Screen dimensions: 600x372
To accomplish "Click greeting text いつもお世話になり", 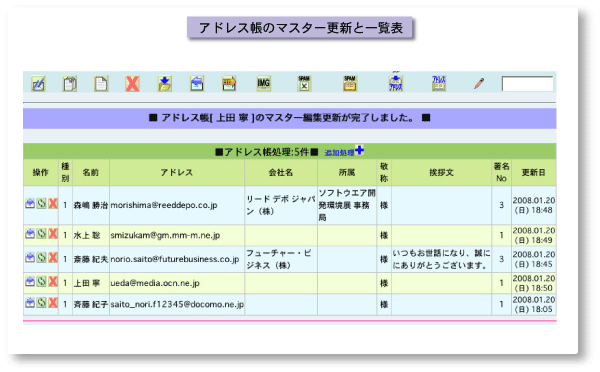I will pyautogui.click(x=441, y=259).
